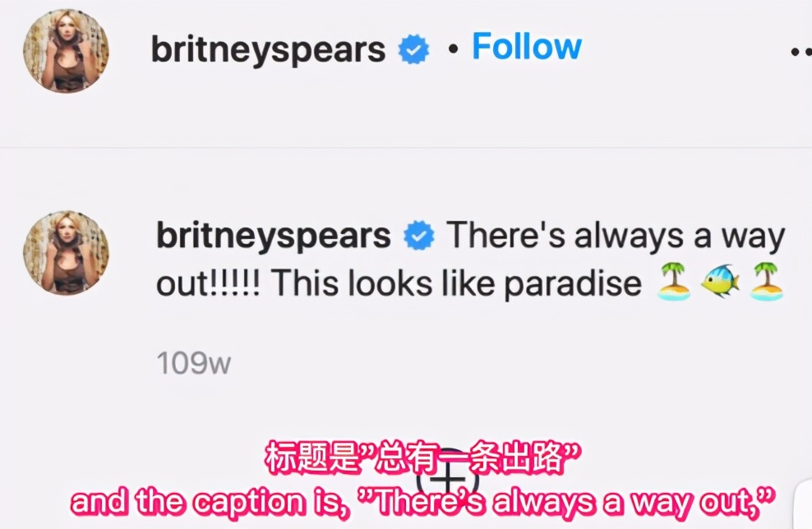Image resolution: width=812 pixels, height=529 pixels.
Task: Click the white panel edge at the bottom-right corner
Action: (x=804, y=504)
